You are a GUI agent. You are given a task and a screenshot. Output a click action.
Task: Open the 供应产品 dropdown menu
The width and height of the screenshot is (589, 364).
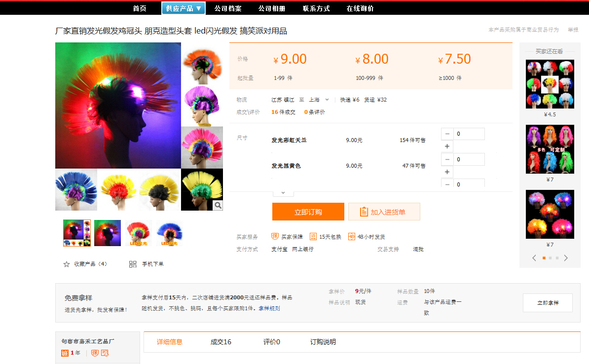pos(184,8)
